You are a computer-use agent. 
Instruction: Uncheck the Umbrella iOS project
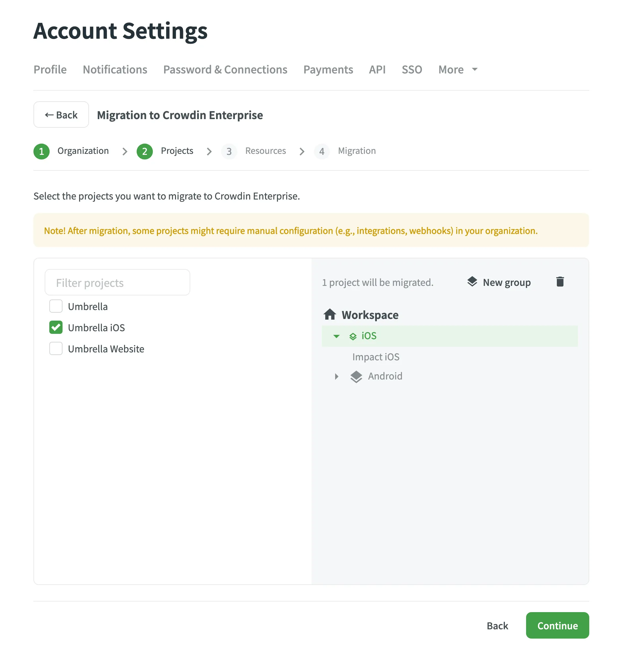click(x=56, y=327)
